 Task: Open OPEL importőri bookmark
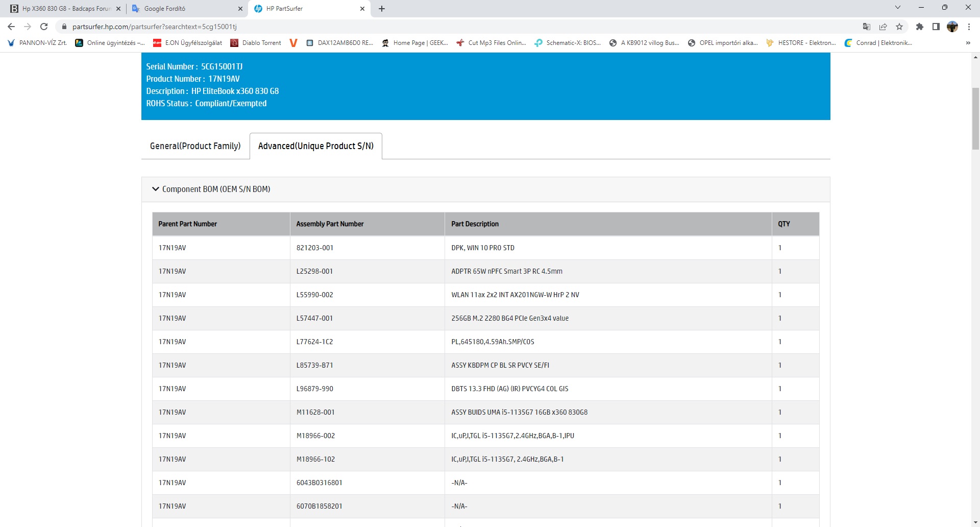pyautogui.click(x=723, y=43)
